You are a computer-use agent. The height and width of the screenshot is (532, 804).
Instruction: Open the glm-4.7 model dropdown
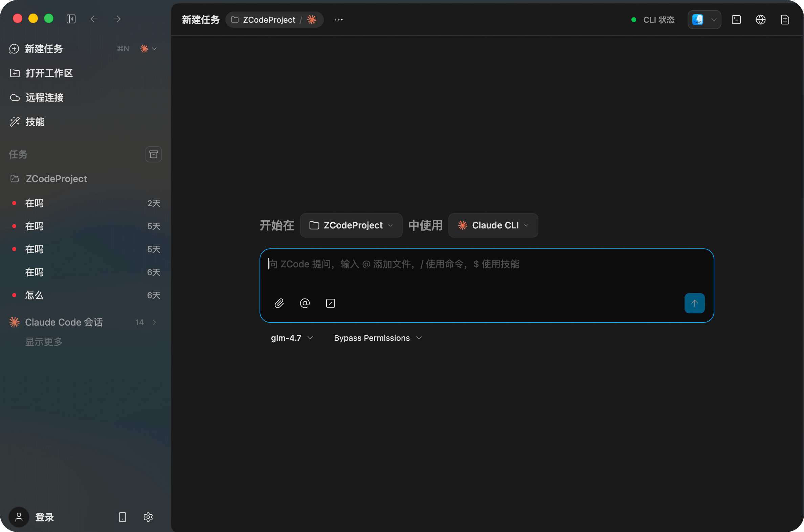pyautogui.click(x=291, y=338)
